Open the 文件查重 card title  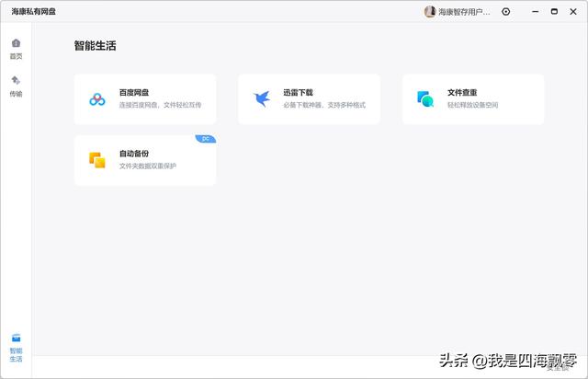coord(462,92)
